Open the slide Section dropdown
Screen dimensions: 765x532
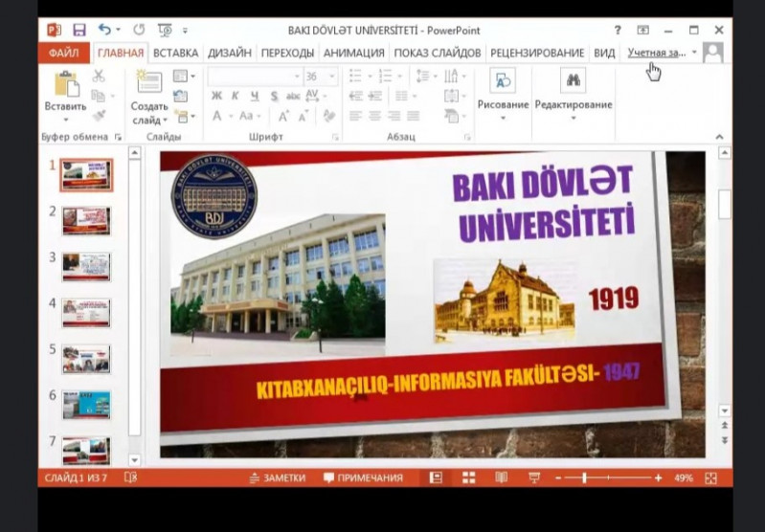185,116
